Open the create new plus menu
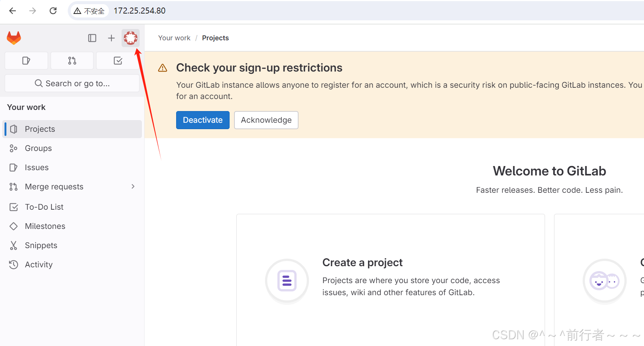Screen dimensions: 644x346 pos(111,38)
